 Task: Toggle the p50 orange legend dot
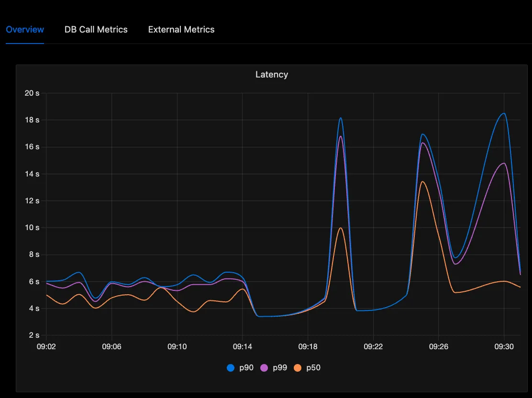point(298,368)
